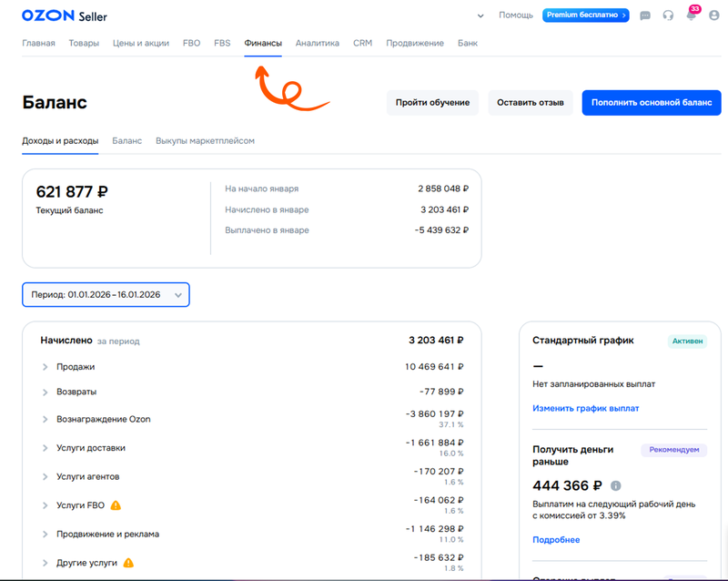Image resolution: width=728 pixels, height=581 pixels.
Task: Go to the Аналитика menu item
Action: (317, 43)
